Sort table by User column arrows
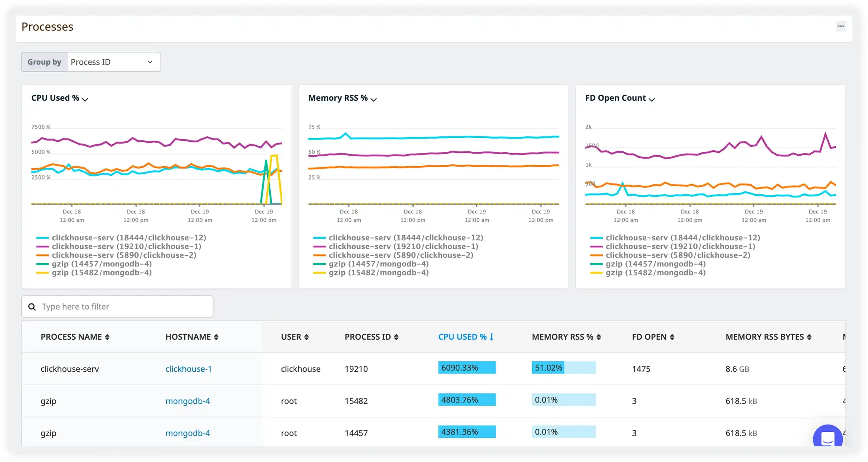The image size is (868, 462). [306, 337]
